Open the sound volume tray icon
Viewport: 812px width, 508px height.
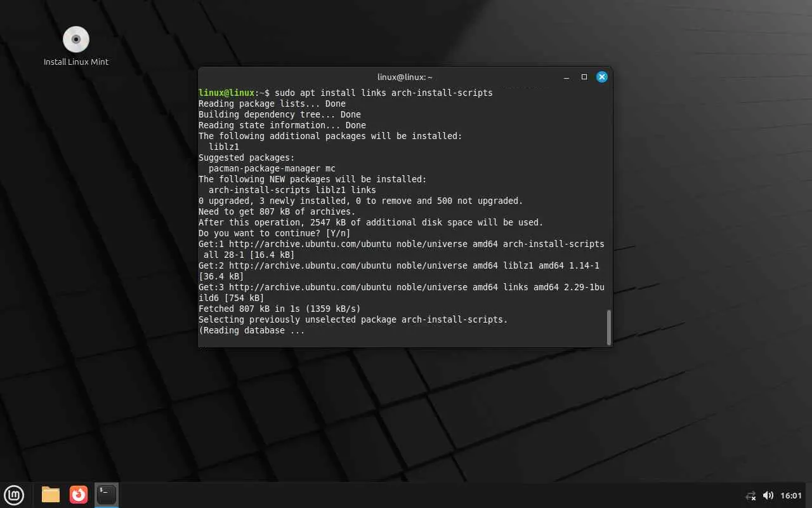click(768, 495)
